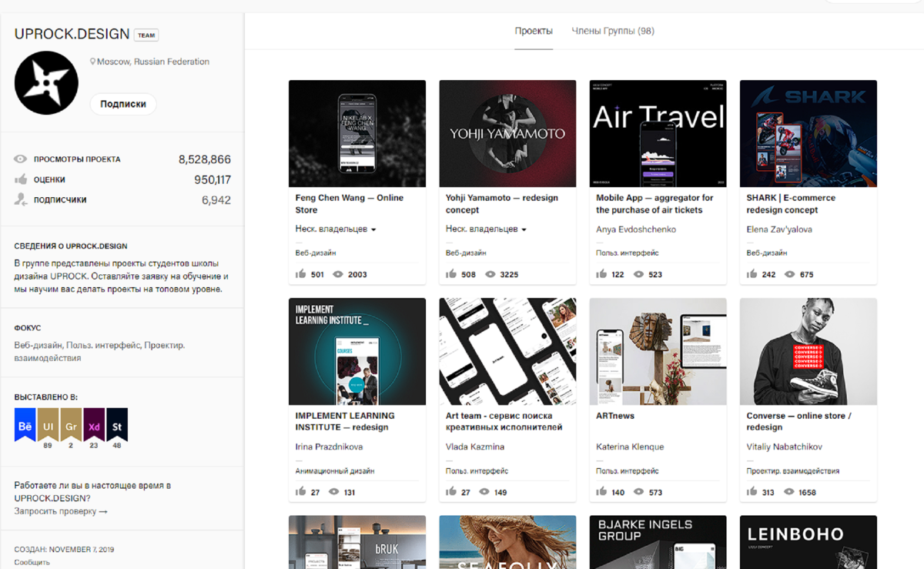Open the Air Travel cover thumbnail

click(658, 133)
